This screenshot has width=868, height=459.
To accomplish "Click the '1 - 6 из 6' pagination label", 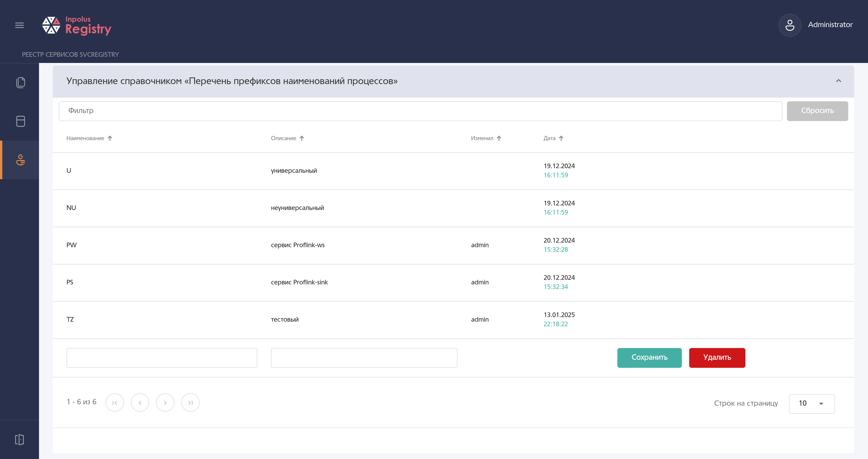I will click(81, 402).
